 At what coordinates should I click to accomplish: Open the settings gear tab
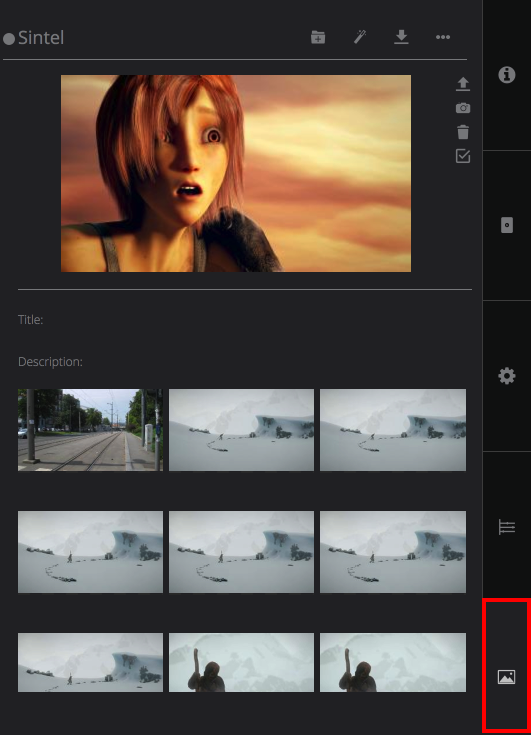pyautogui.click(x=507, y=376)
